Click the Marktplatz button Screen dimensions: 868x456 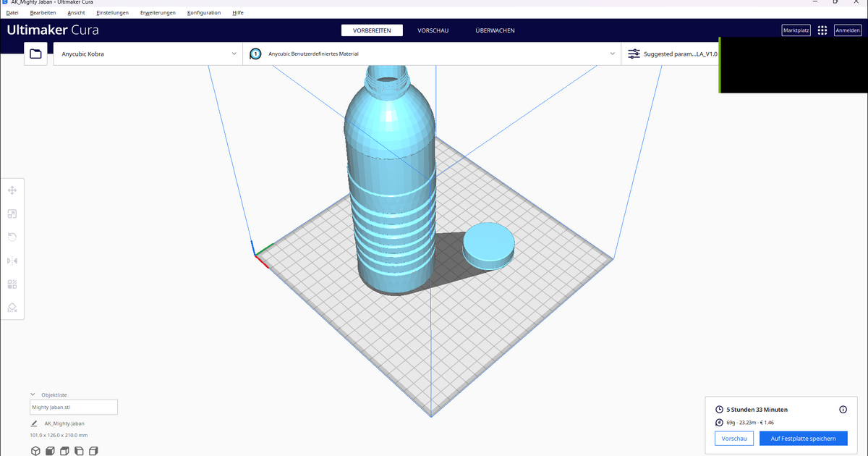click(x=796, y=30)
